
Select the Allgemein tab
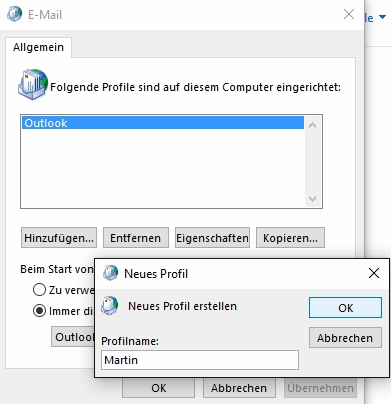tap(38, 47)
